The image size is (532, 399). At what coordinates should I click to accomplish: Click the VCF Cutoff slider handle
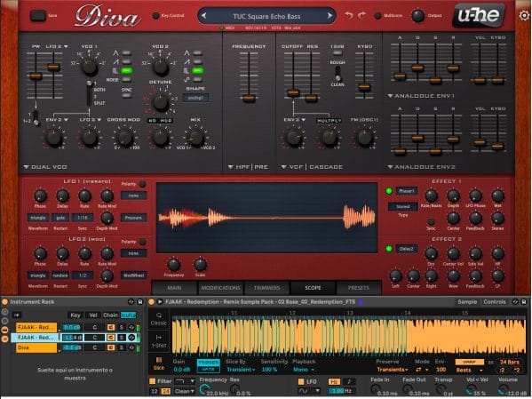(293, 92)
